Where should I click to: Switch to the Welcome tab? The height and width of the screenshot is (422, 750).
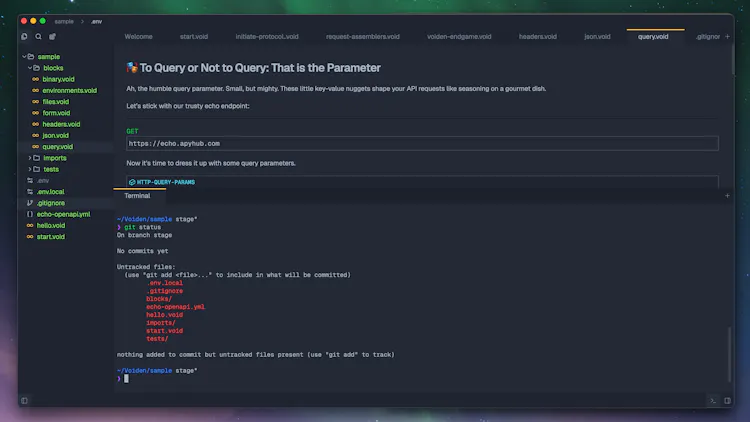point(138,36)
